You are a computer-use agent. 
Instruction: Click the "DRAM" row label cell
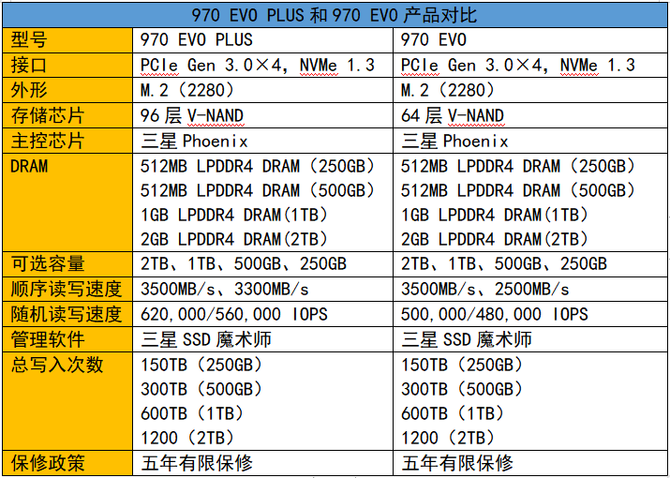(68, 202)
